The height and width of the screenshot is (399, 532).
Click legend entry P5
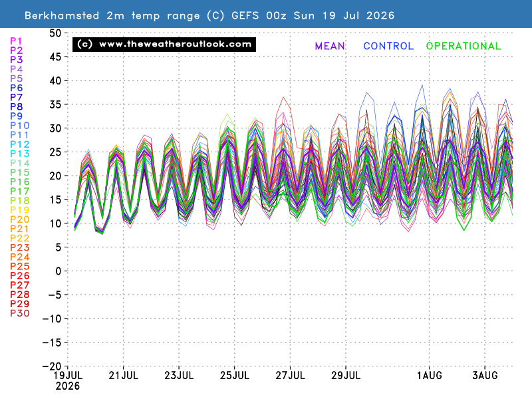[16, 78]
